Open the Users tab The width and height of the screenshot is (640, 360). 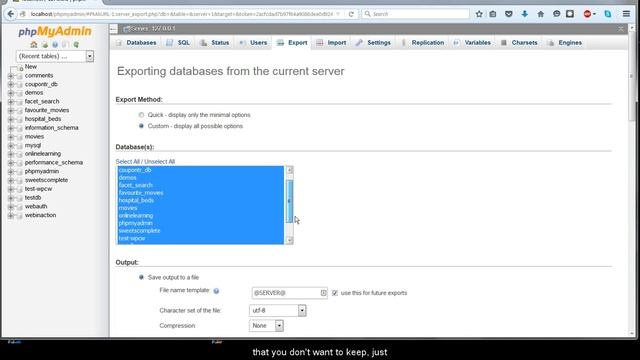(253, 43)
